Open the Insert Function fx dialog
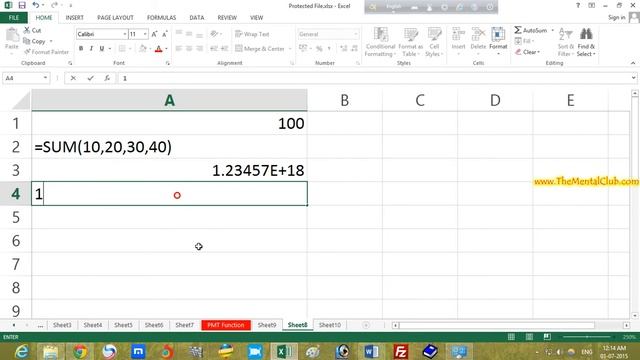The image size is (640, 360). [107, 78]
